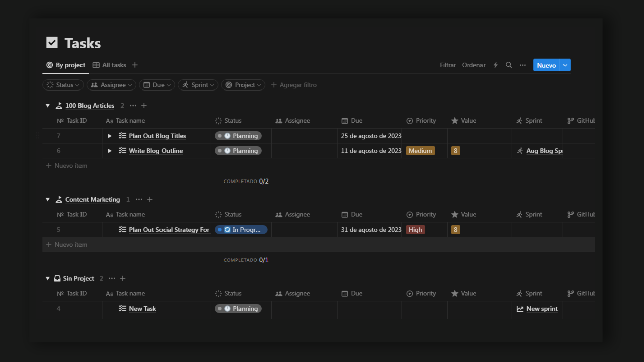Click value 8 in Write Blog Outline row

pyautogui.click(x=455, y=151)
